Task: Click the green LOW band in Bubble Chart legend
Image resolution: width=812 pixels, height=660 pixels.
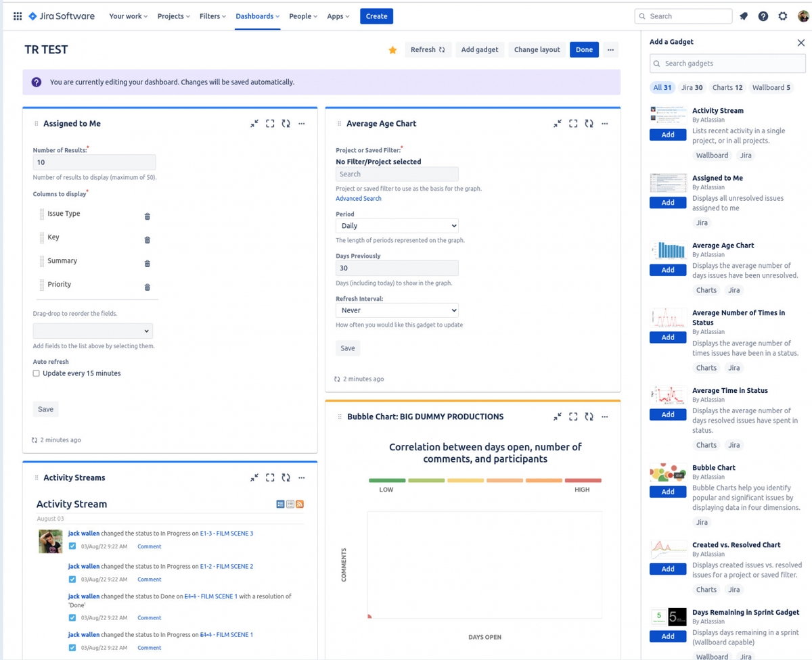Action: pyautogui.click(x=386, y=479)
